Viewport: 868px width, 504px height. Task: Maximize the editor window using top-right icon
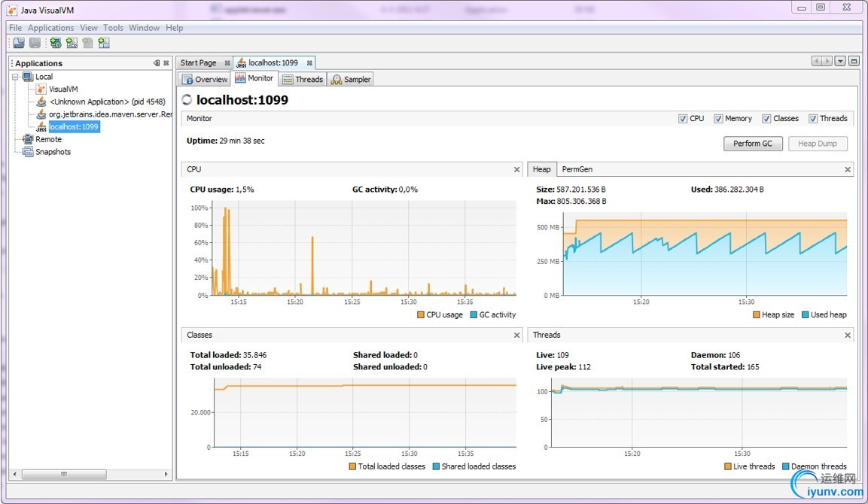tap(854, 62)
